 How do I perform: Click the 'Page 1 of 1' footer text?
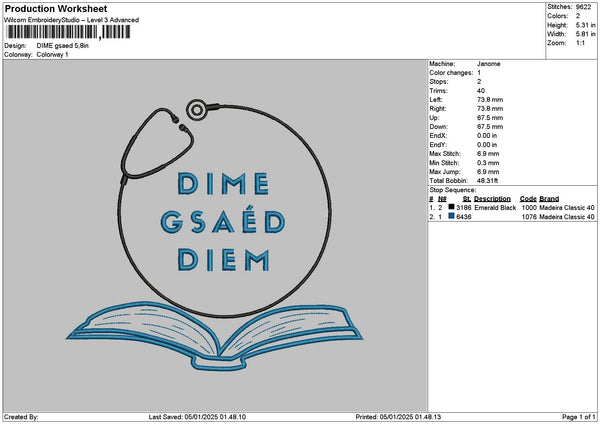(x=579, y=417)
